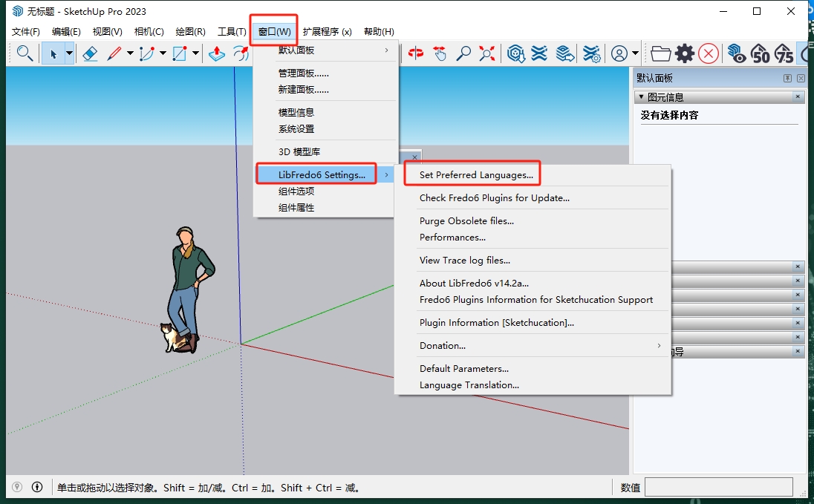
Task: Select the Rectangle tool
Action: point(180,53)
